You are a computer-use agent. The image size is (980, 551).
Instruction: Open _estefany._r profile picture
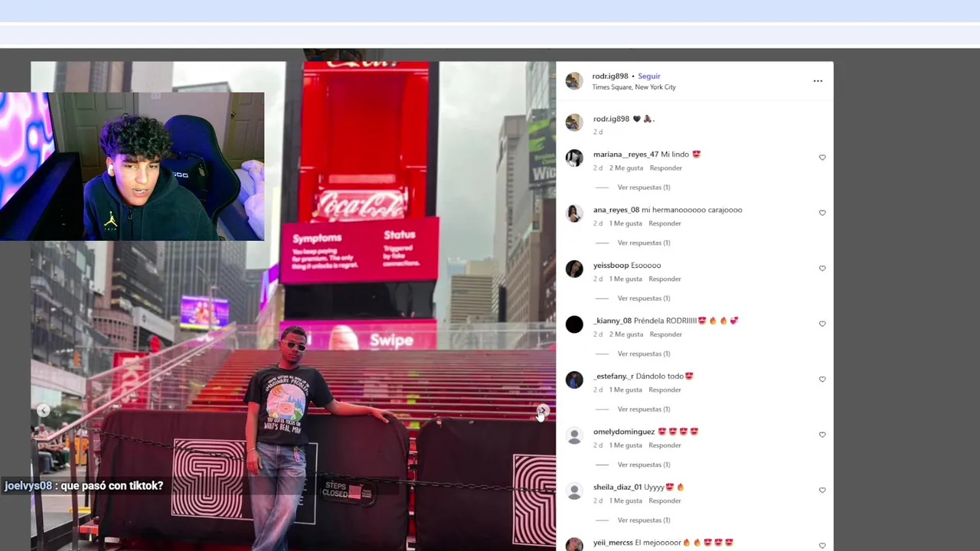[574, 380]
